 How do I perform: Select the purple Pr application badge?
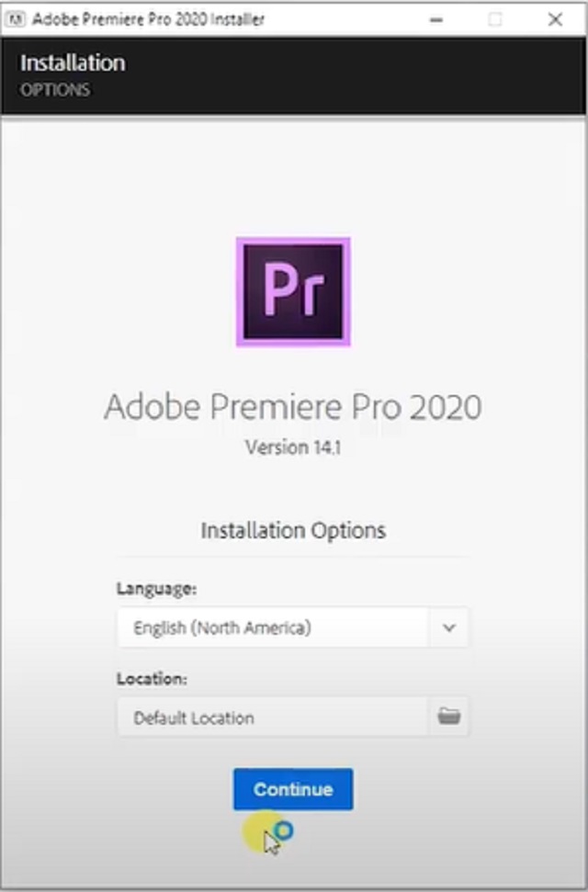[292, 289]
